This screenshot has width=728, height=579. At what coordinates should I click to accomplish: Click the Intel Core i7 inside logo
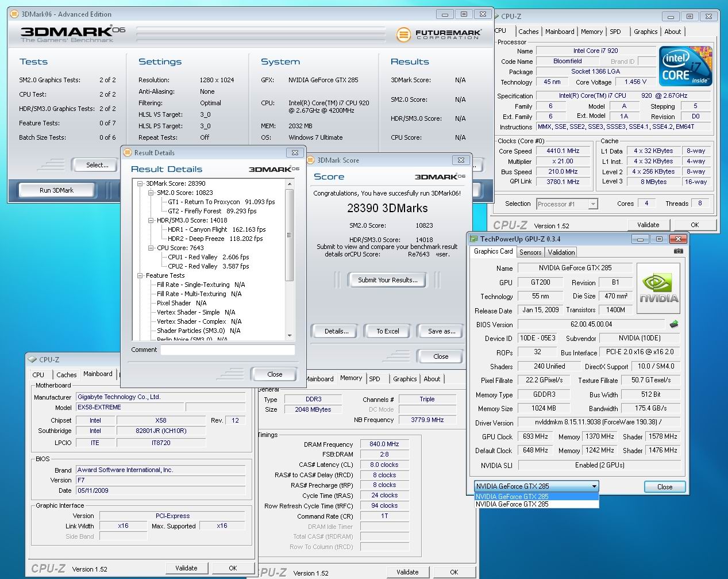pyautogui.click(x=686, y=66)
